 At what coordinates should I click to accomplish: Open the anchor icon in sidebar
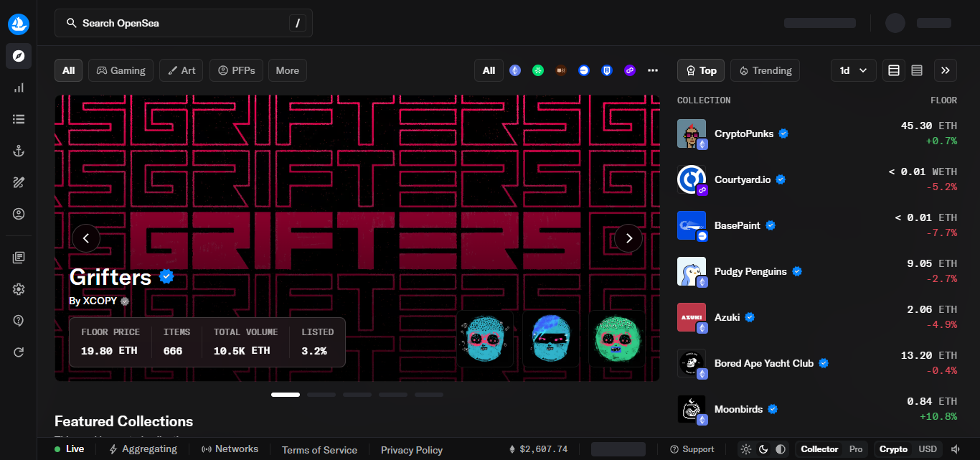coord(19,151)
